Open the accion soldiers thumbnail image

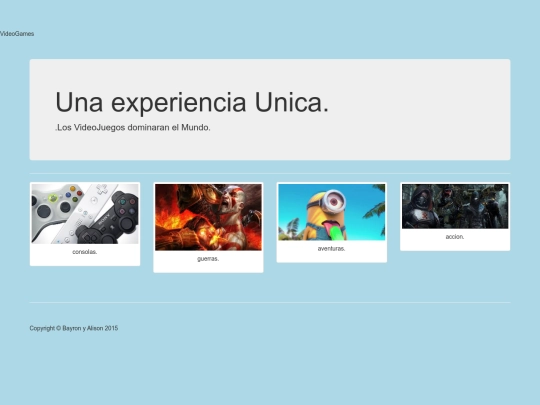455,206
